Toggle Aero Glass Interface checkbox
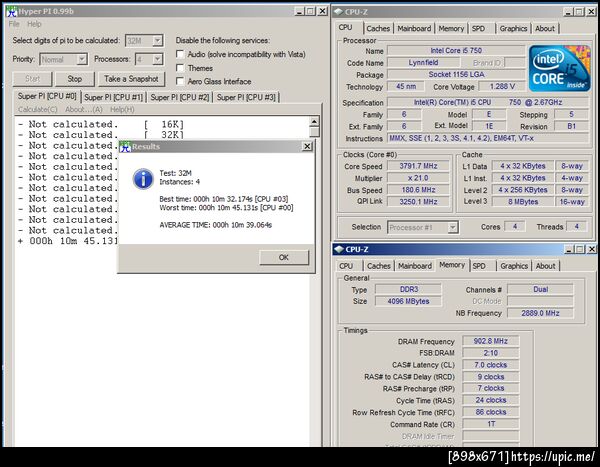600x467 pixels. point(180,81)
